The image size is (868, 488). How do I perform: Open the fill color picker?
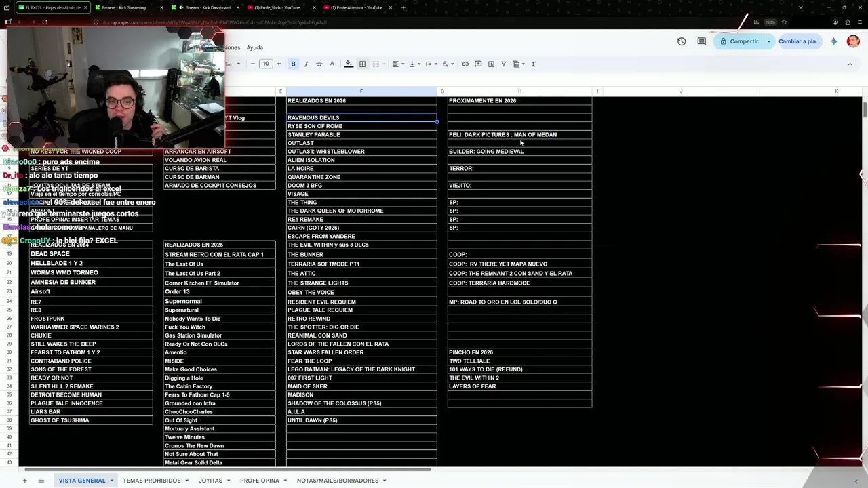pyautogui.click(x=349, y=64)
